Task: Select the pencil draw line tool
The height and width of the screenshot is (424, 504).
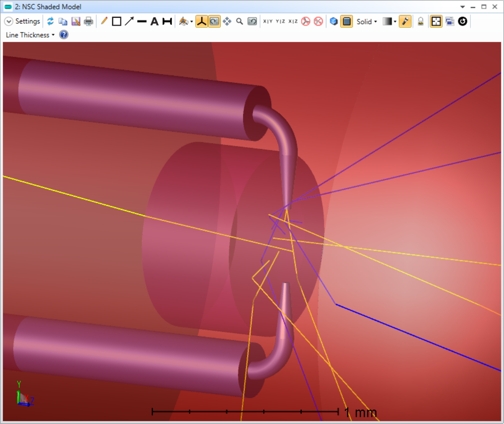Action: point(104,21)
